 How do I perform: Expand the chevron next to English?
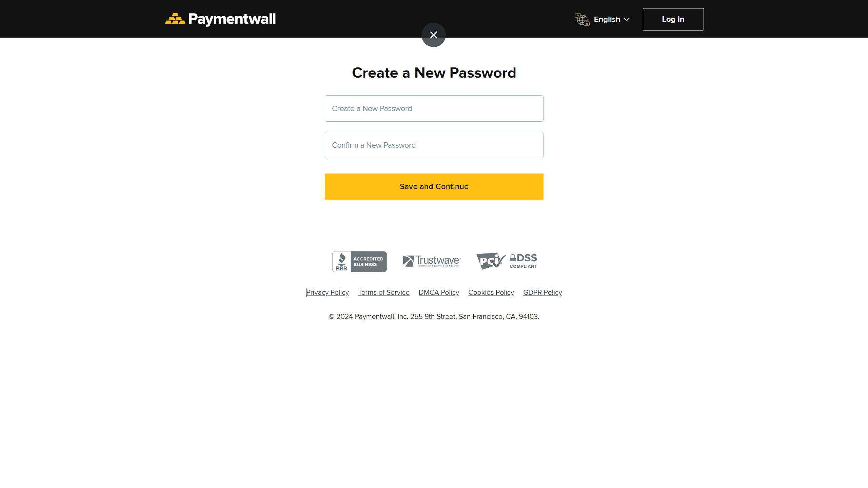pos(627,20)
